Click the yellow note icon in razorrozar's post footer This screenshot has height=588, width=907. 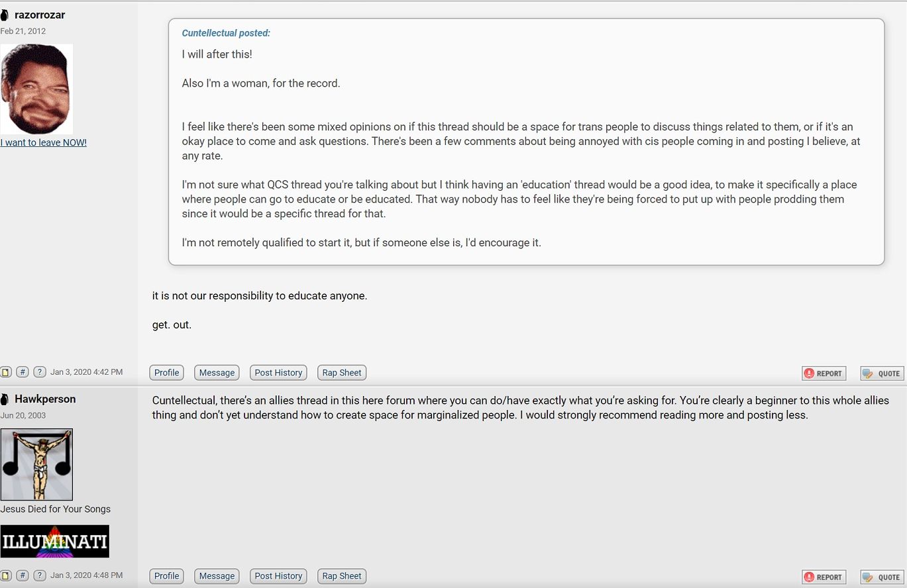click(x=6, y=372)
